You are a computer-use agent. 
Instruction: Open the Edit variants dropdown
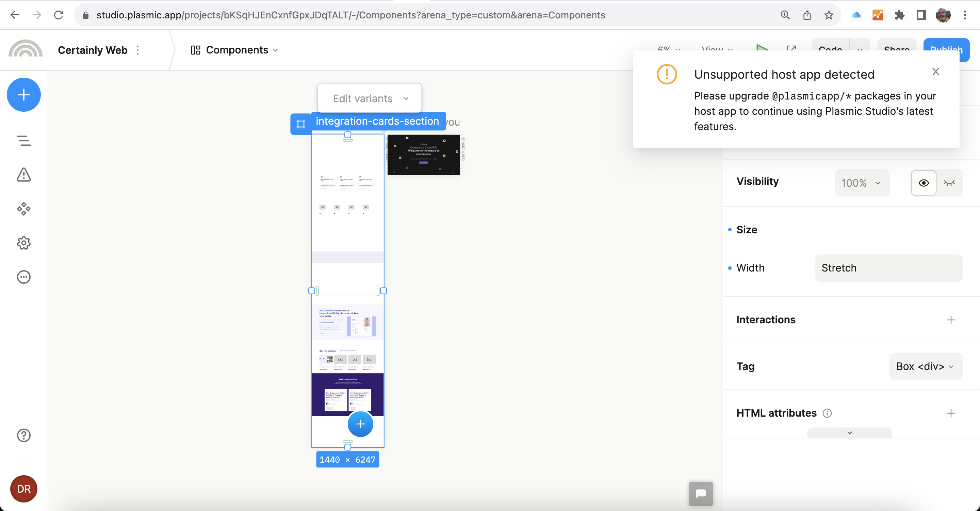point(370,98)
